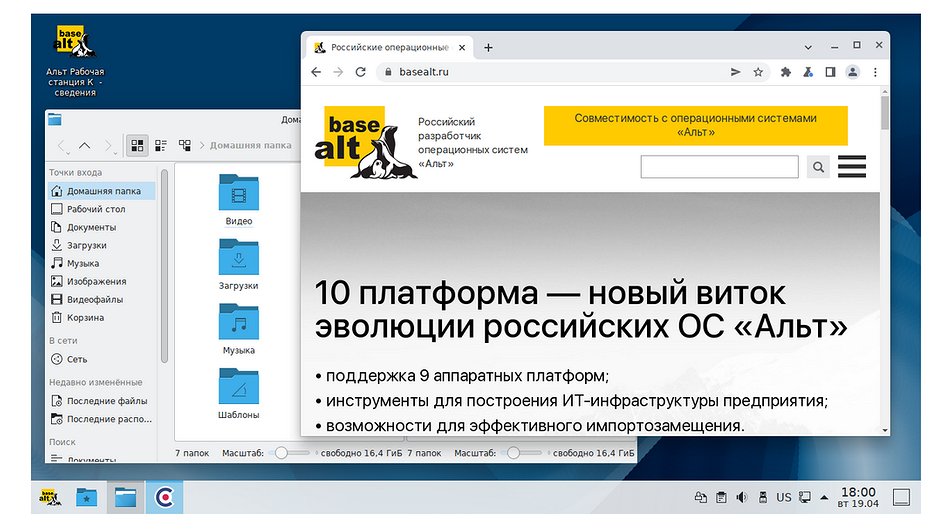Bookmark this page with the star
This screenshot has height=523, width=930.
tap(758, 72)
